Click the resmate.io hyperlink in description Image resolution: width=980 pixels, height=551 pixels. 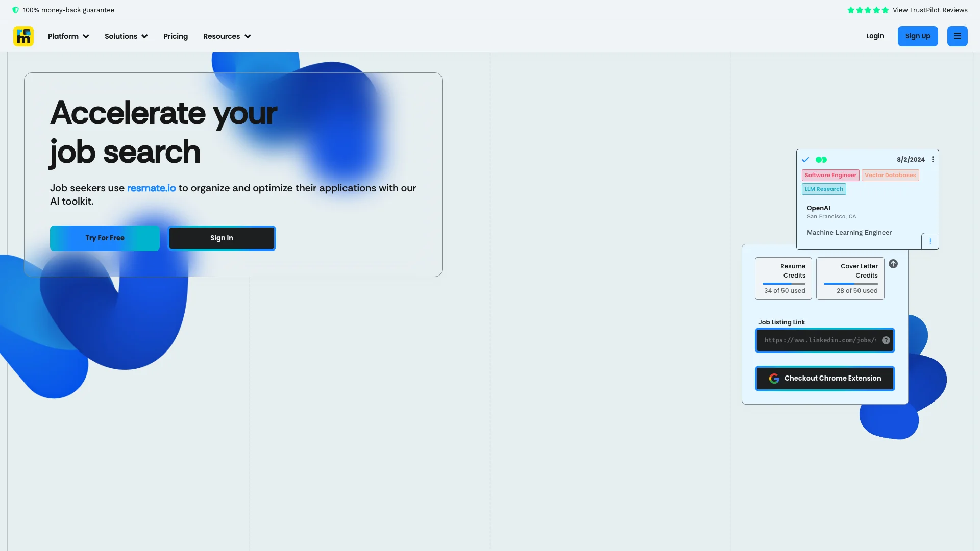[151, 187]
